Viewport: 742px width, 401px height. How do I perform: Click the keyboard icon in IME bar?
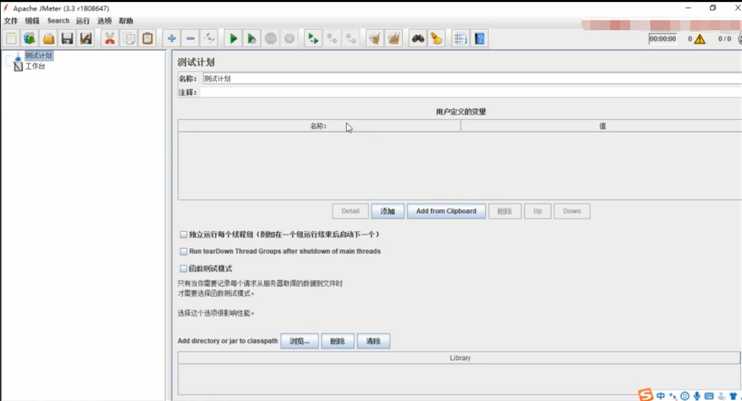[709, 396]
